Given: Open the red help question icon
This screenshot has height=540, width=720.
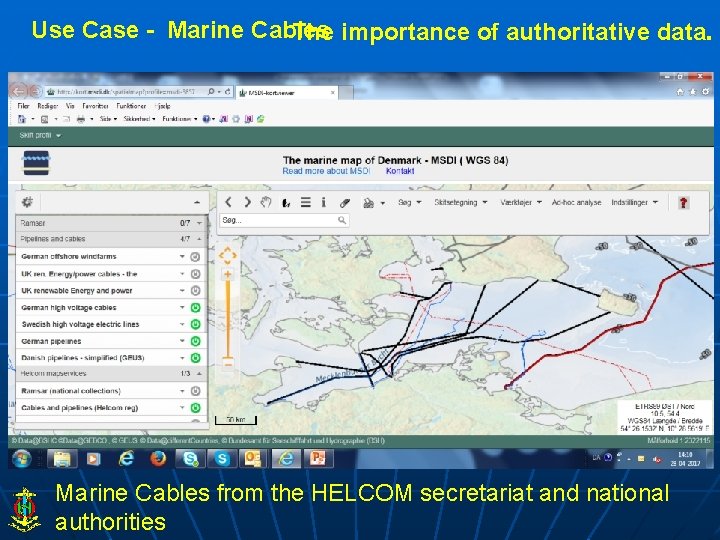Looking at the screenshot, I should click(683, 202).
